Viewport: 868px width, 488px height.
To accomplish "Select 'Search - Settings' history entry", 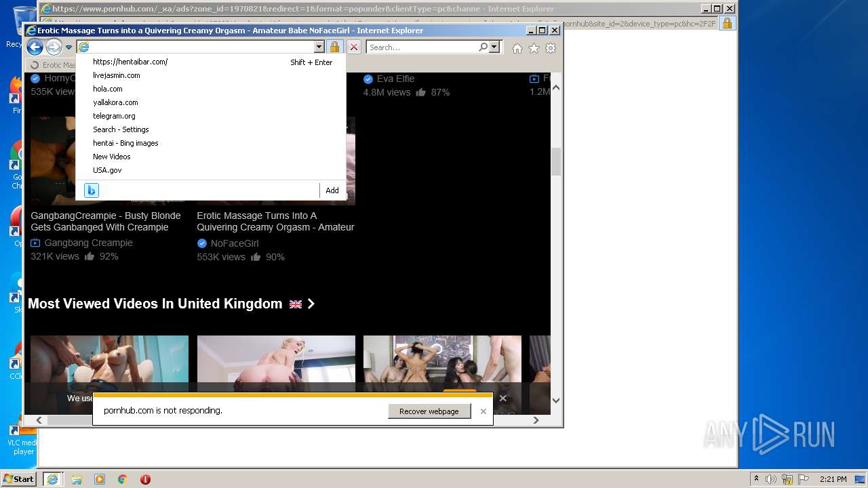I will [x=121, y=129].
